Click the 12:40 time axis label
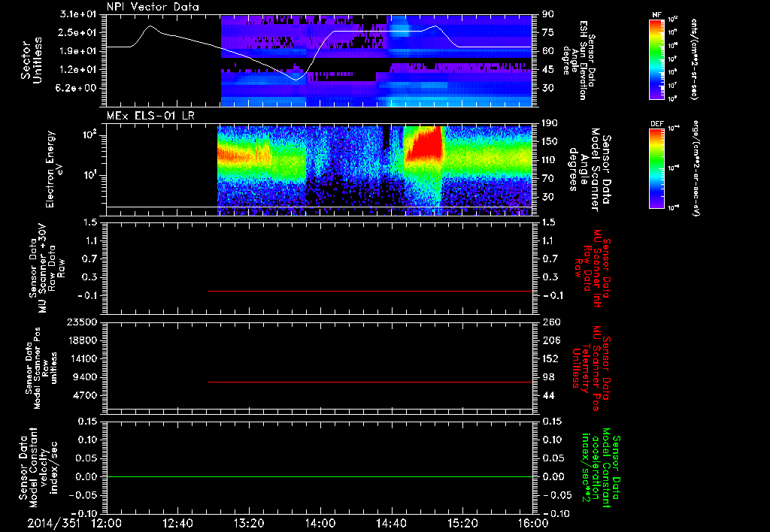 point(177,523)
